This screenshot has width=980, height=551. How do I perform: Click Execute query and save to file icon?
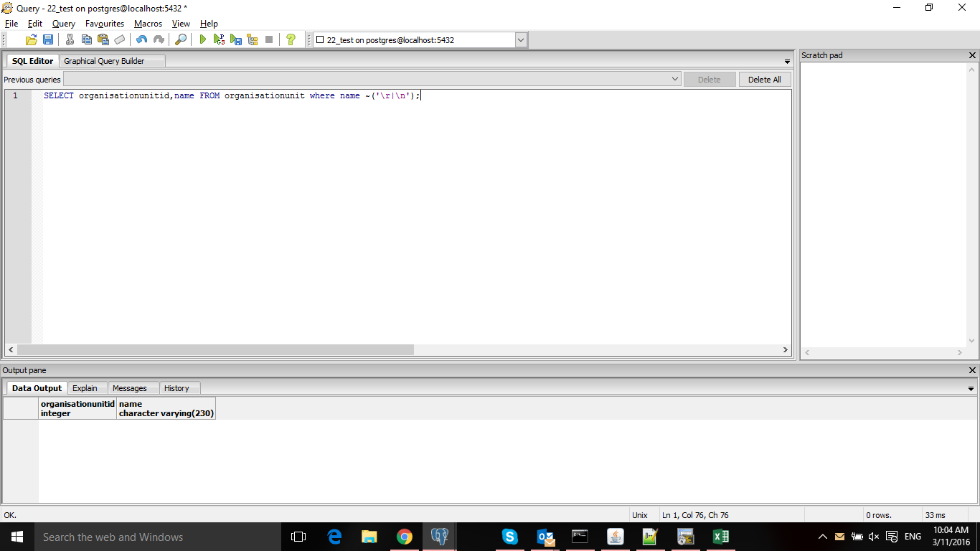click(x=236, y=40)
